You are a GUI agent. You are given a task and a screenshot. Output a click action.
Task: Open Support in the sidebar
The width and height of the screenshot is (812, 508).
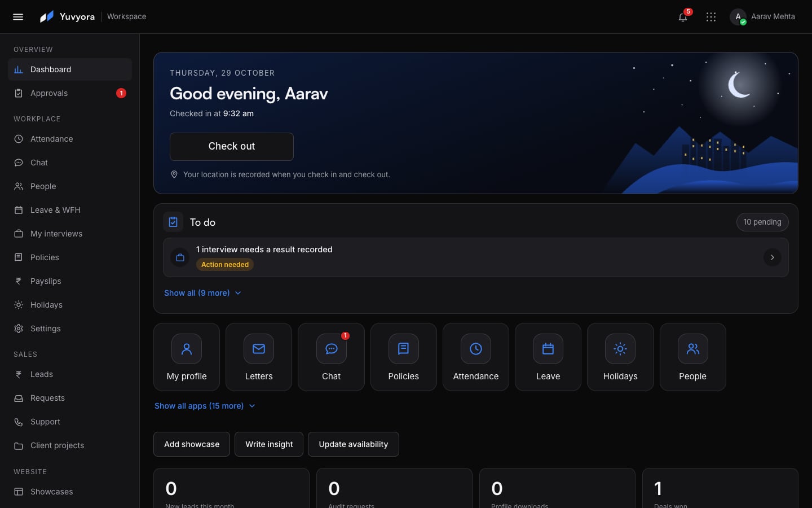point(70,422)
